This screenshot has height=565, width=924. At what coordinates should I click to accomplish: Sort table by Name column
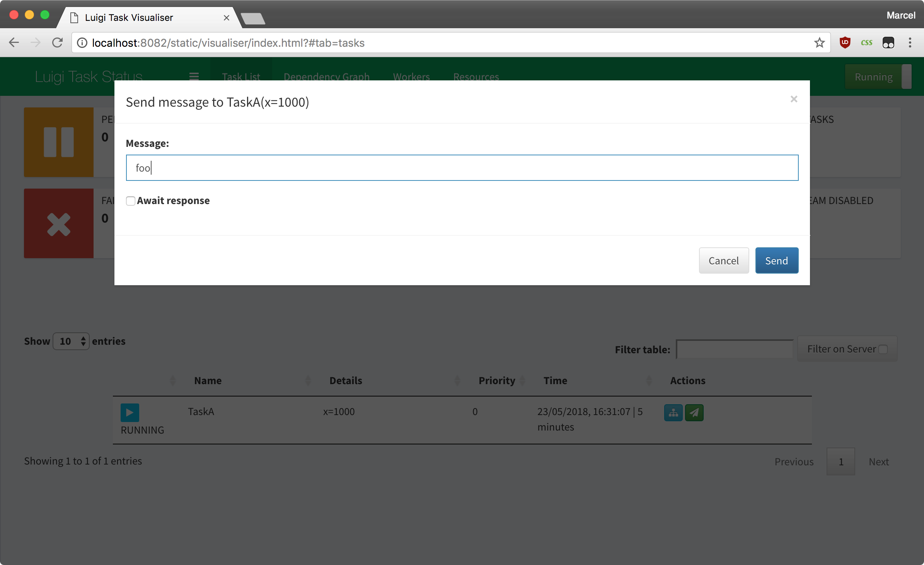(x=208, y=381)
